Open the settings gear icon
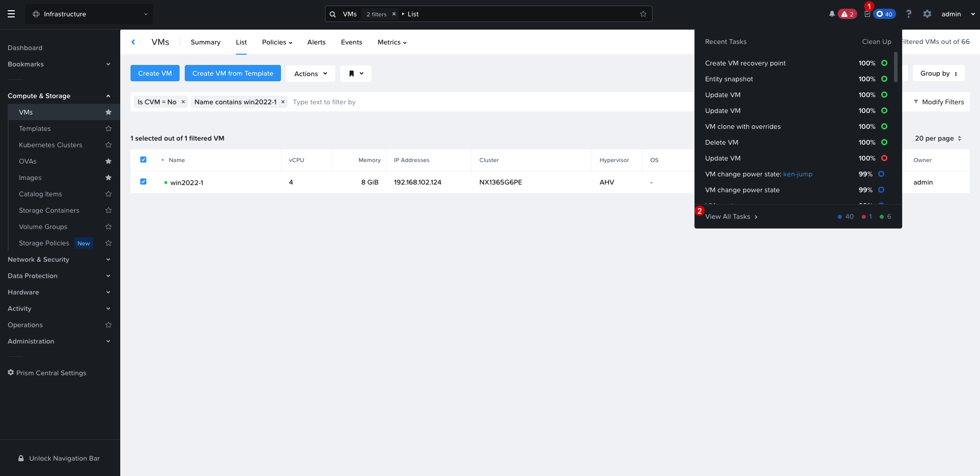 (x=927, y=14)
